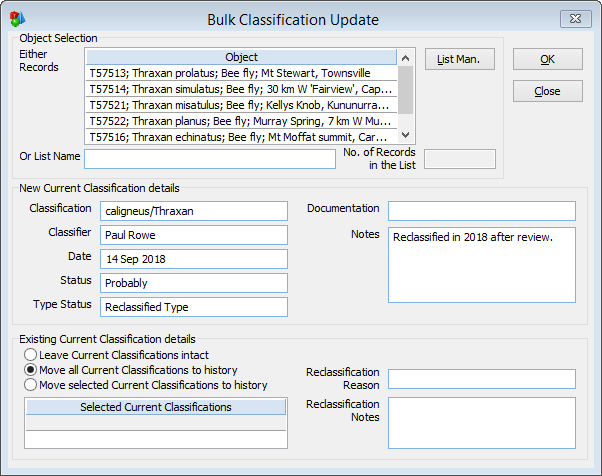Viewport: 602px width, 476px height.
Task: Click the application icon in the title bar
Action: (17, 19)
